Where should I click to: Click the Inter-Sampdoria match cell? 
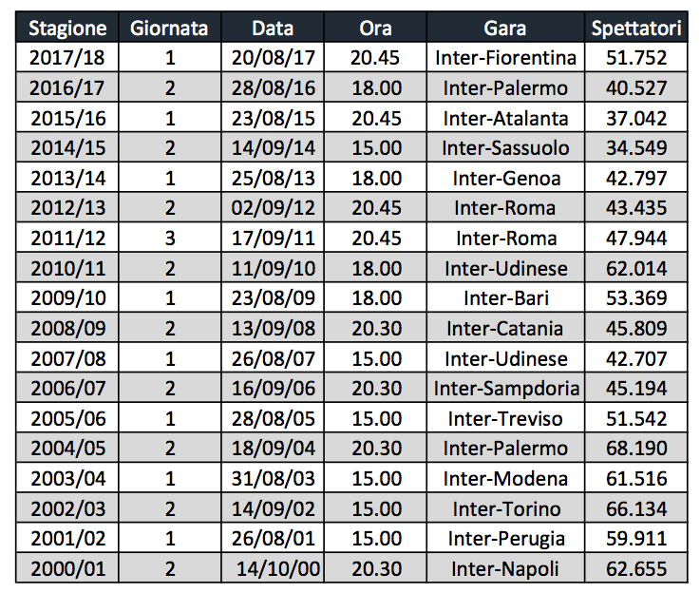pyautogui.click(x=505, y=389)
